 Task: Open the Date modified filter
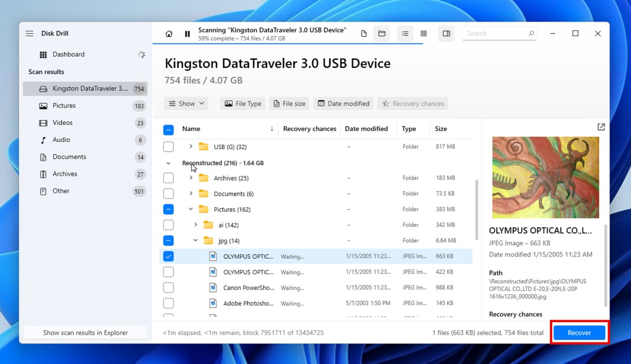tap(343, 103)
